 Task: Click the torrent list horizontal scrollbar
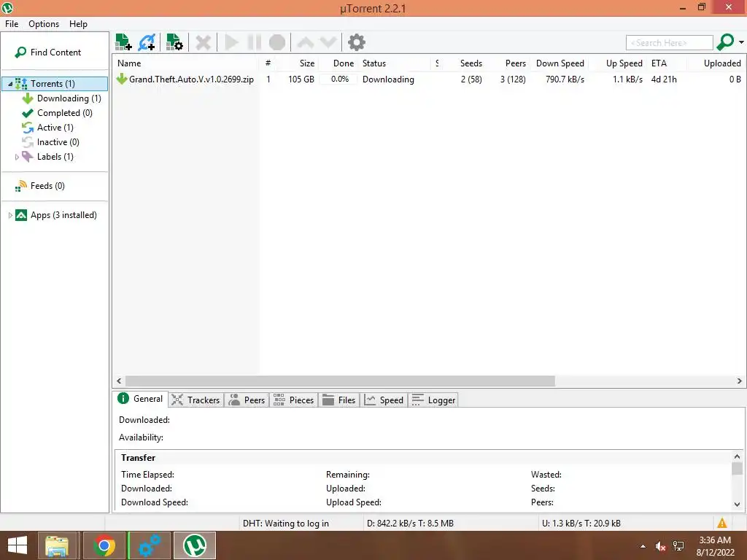tap(340, 381)
